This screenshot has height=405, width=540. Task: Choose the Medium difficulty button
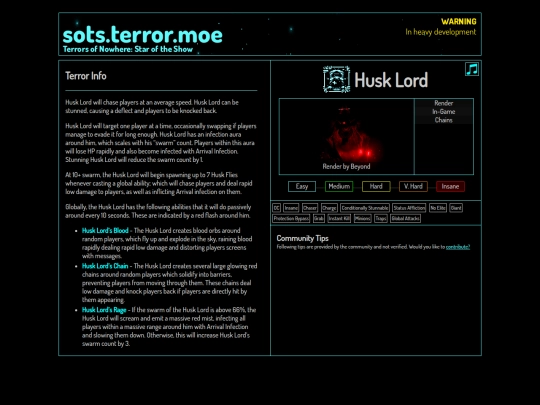click(339, 186)
